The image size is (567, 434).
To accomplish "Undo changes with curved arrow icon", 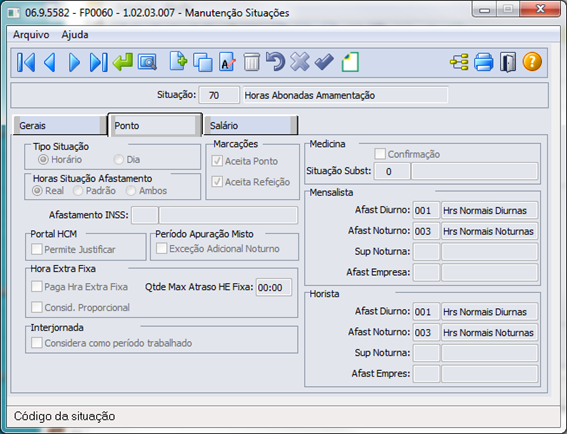I will coord(276,61).
